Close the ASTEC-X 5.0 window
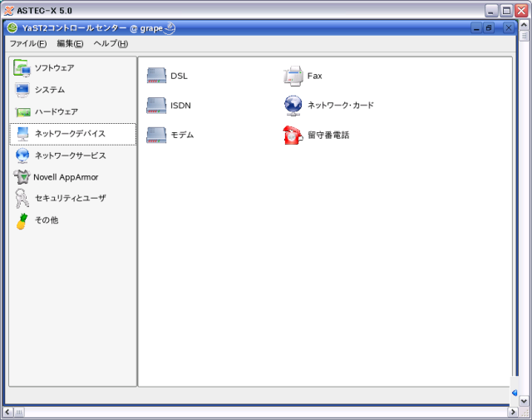 tap(521, 11)
